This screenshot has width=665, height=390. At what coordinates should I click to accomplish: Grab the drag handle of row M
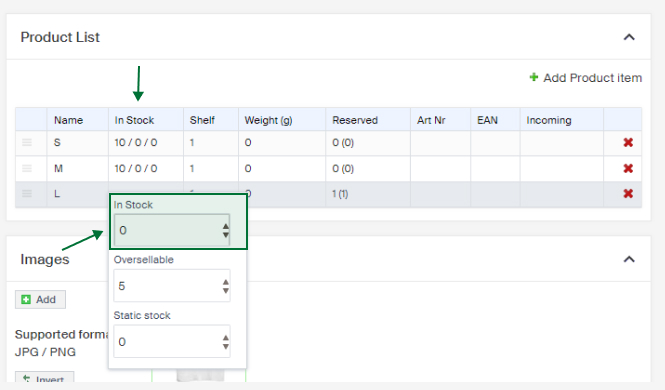coord(27,168)
